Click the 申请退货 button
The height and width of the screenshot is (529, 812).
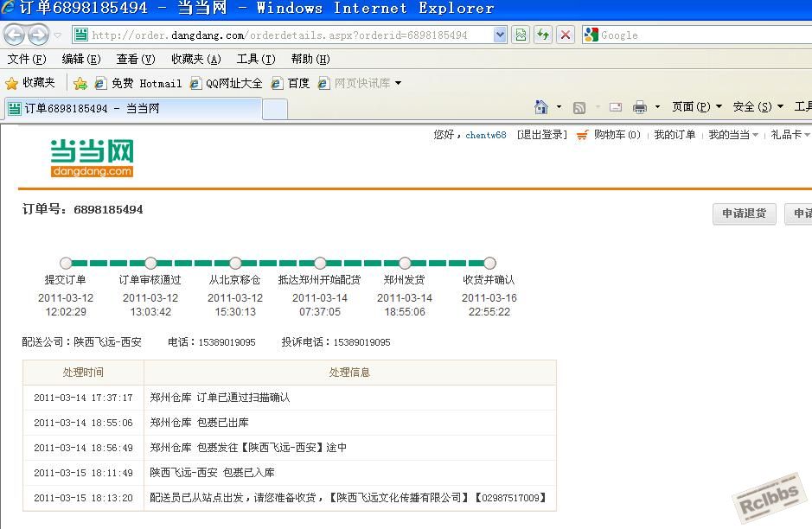tap(745, 214)
